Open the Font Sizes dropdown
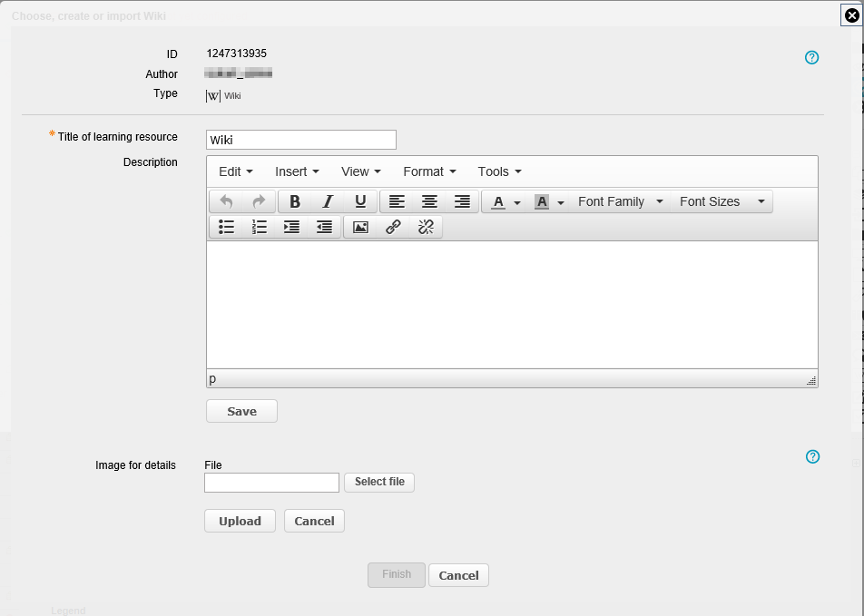864x616 pixels. (x=722, y=201)
